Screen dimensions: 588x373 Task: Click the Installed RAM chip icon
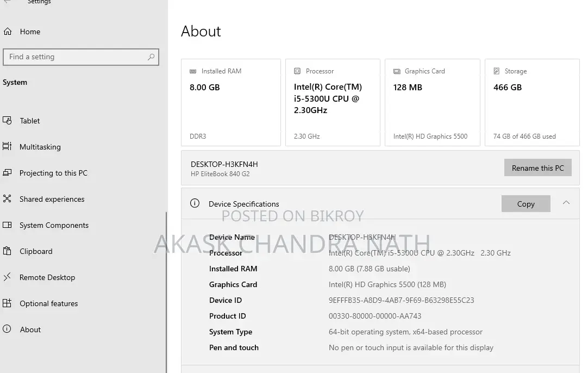coord(193,71)
